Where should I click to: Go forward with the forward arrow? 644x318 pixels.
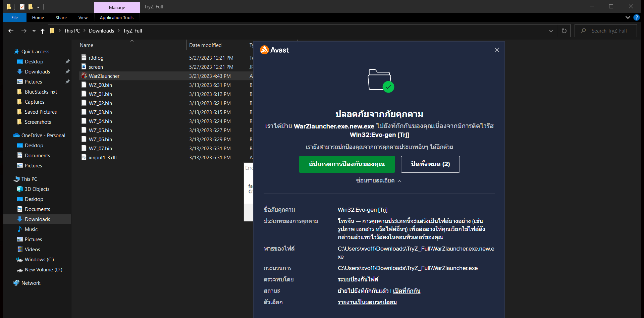click(24, 31)
